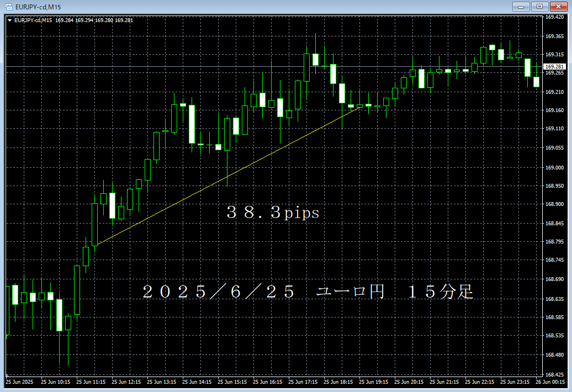Click the "25 Jun 2025" label on time axis

pos(20,382)
